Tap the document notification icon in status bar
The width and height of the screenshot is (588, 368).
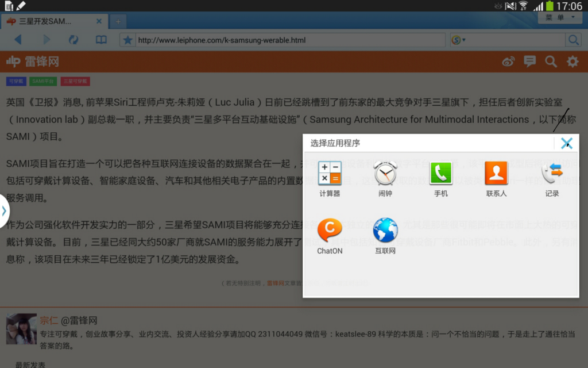9,6
